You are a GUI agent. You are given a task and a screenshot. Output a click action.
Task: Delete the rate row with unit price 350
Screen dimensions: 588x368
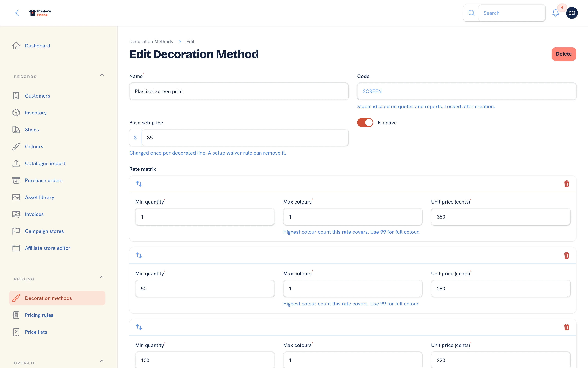[x=566, y=183]
